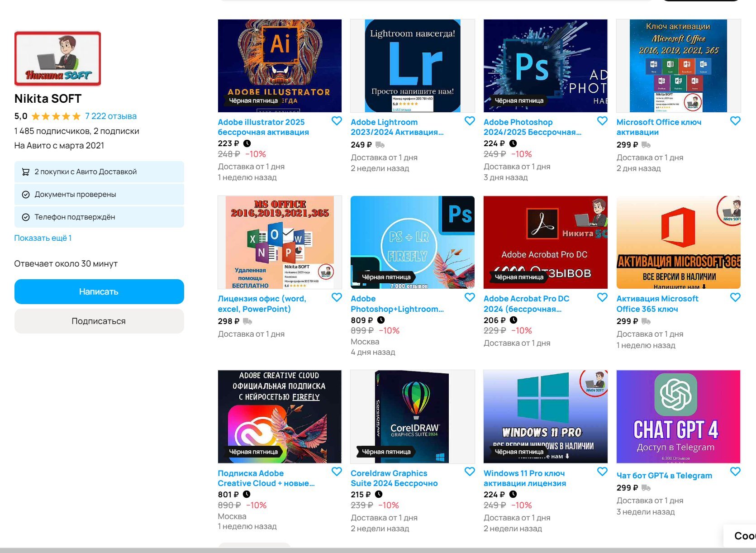
Task: Favorite the Adobe Lightroom 2023/2024 listing
Action: 470,121
